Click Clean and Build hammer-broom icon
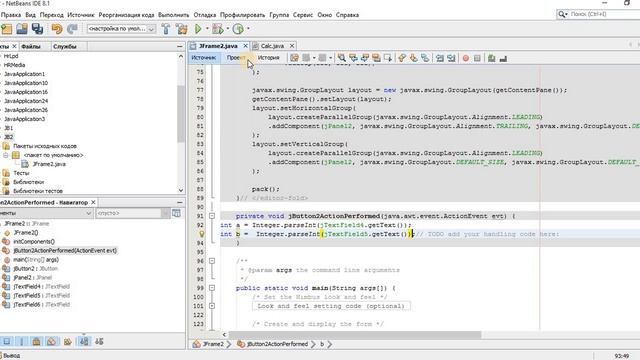Viewport: 640px width, 360px height. [x=182, y=29]
